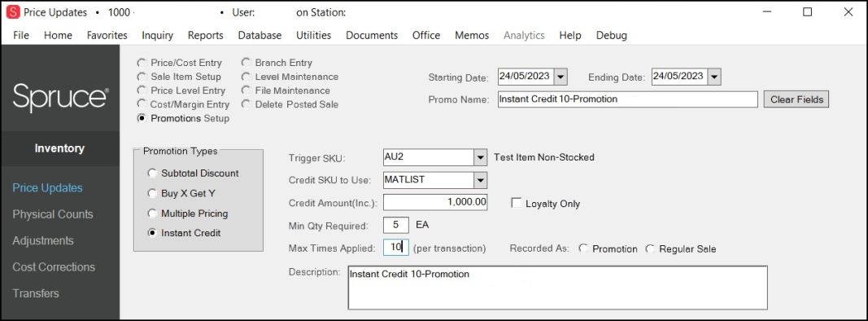Open Cost Corrections from the sidebar

(x=54, y=267)
